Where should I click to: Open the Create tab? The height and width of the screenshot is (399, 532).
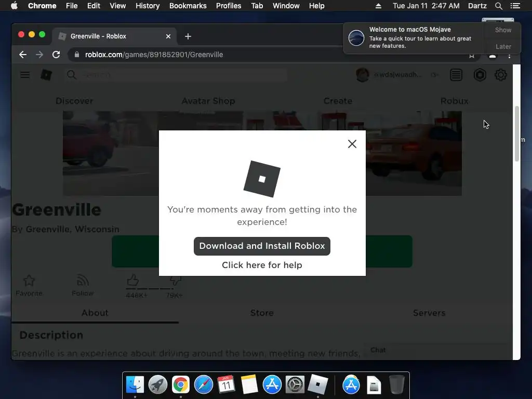point(338,101)
